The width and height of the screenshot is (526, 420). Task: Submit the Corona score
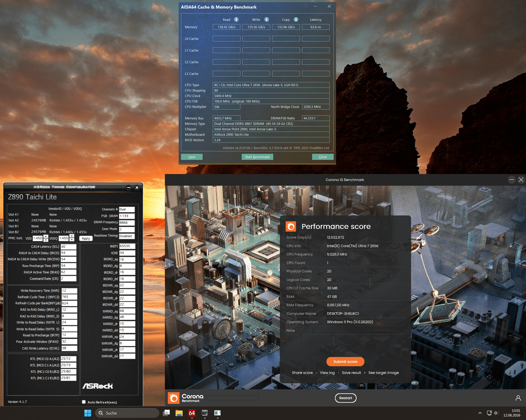(x=345, y=361)
